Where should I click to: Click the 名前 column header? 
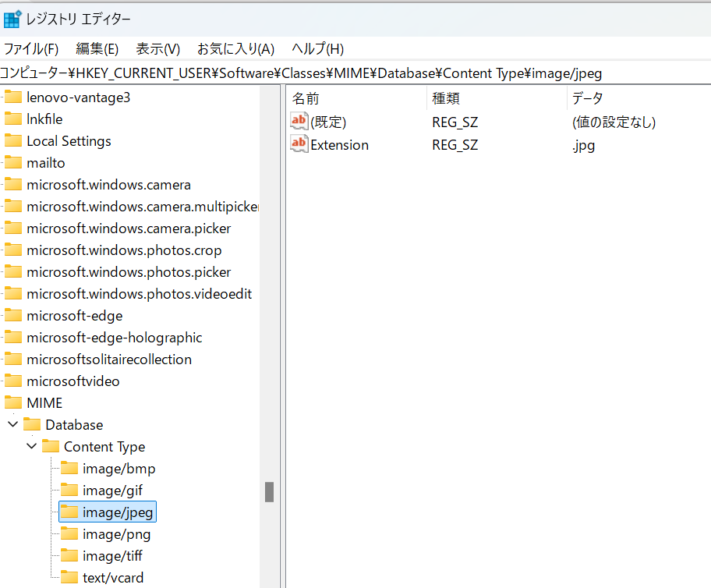tap(356, 98)
